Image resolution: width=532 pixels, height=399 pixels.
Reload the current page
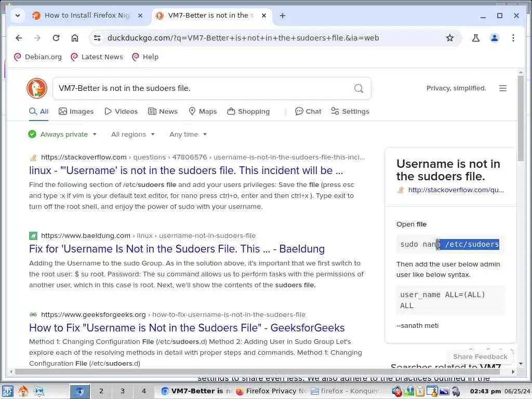pos(56,37)
